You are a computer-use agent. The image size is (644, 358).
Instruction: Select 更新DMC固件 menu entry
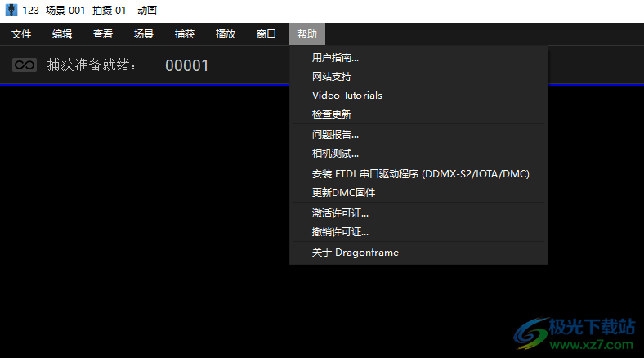tap(419, 193)
